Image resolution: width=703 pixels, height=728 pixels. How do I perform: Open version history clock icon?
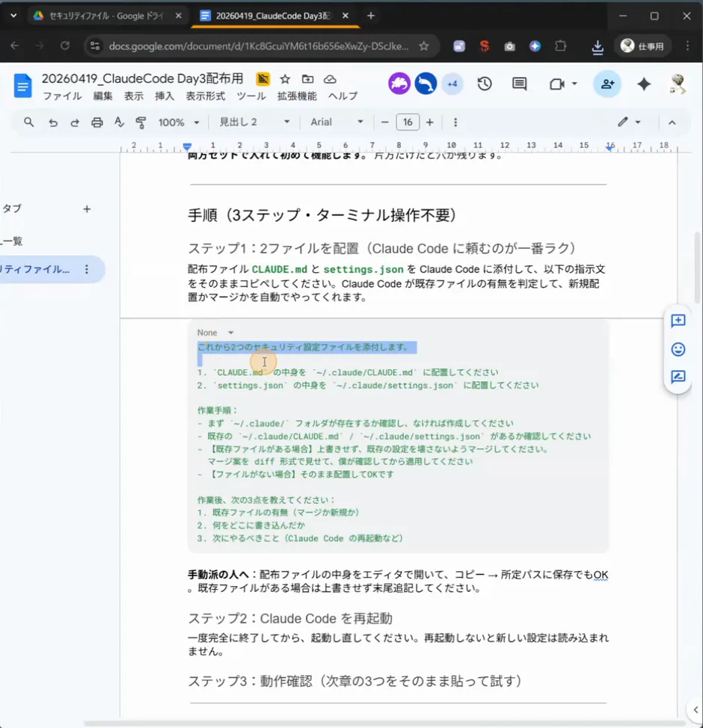485,84
